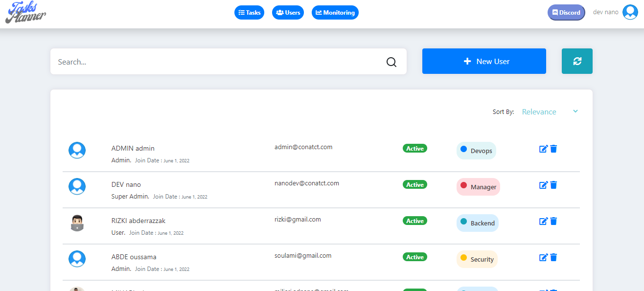Open the Discord link
The image size is (644, 291).
pyautogui.click(x=566, y=12)
